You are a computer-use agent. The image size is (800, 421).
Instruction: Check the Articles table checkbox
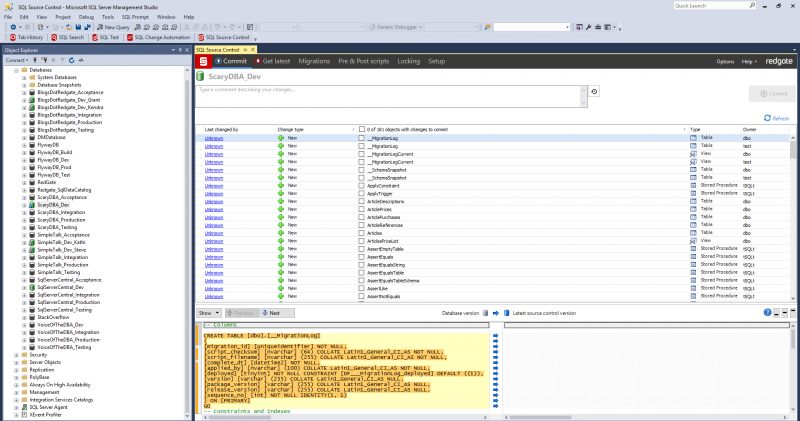[x=361, y=233]
